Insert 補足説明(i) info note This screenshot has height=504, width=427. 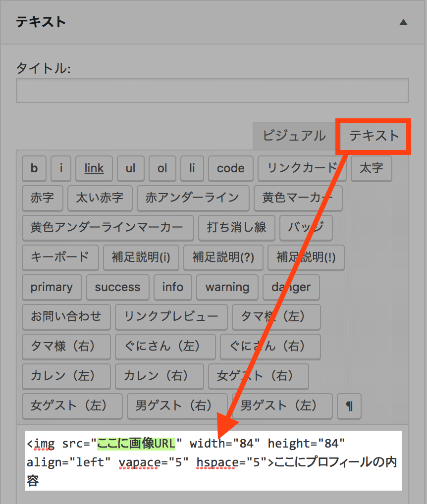coord(141,257)
